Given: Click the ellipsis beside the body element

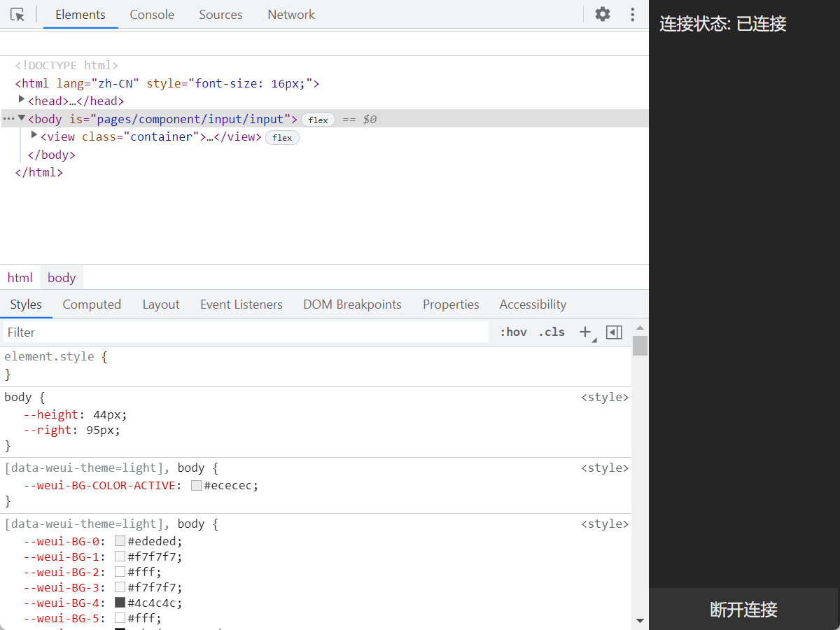Looking at the screenshot, I should (x=8, y=119).
